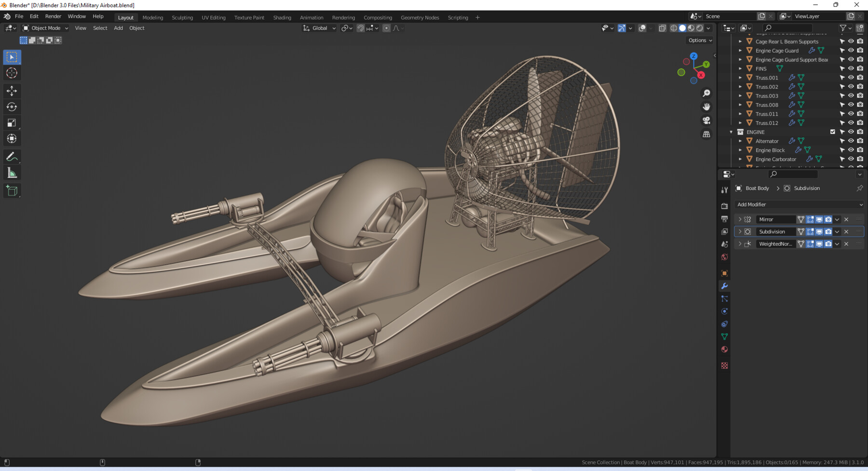
Task: Activate the Rotate tool
Action: pos(12,107)
